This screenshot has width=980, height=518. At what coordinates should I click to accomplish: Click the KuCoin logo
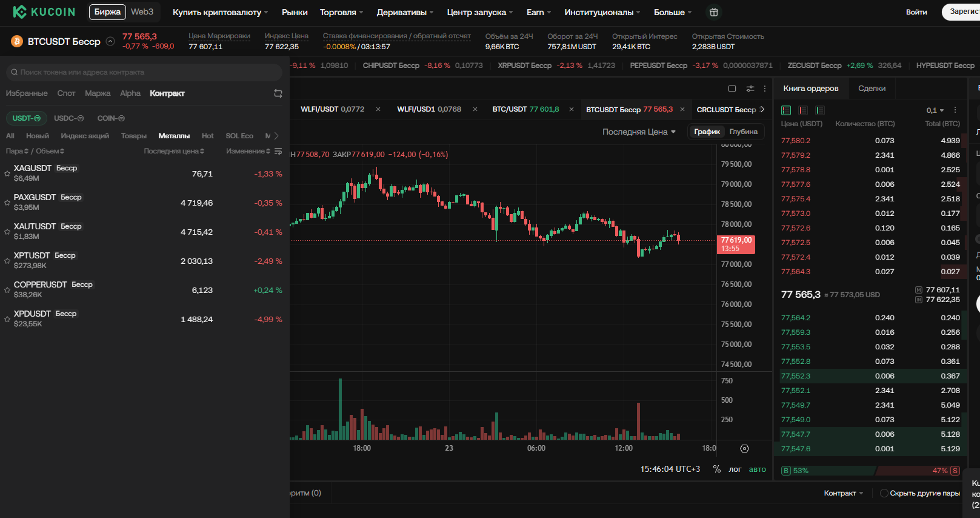pyautogui.click(x=44, y=12)
